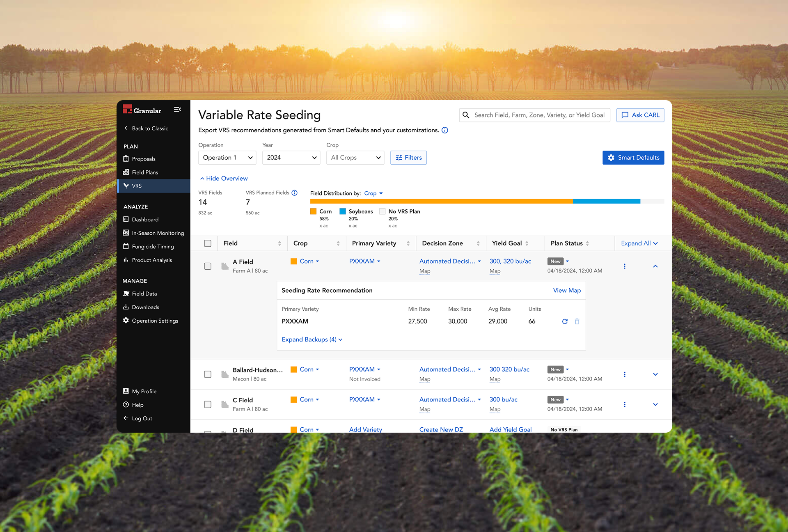Open the three-dot menu for A Field

click(625, 266)
